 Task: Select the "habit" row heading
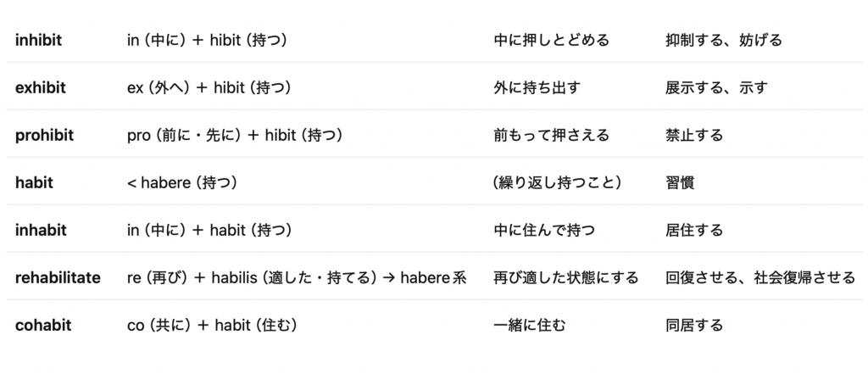(x=35, y=182)
